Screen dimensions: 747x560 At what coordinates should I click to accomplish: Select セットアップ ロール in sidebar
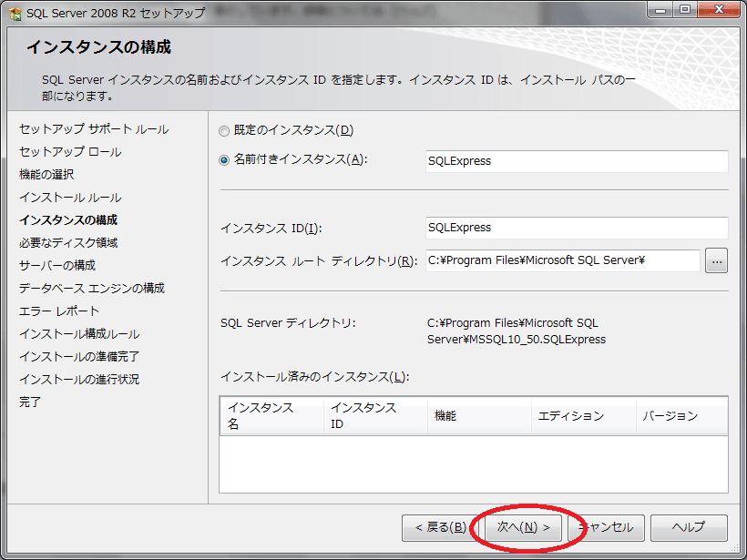pos(71,152)
